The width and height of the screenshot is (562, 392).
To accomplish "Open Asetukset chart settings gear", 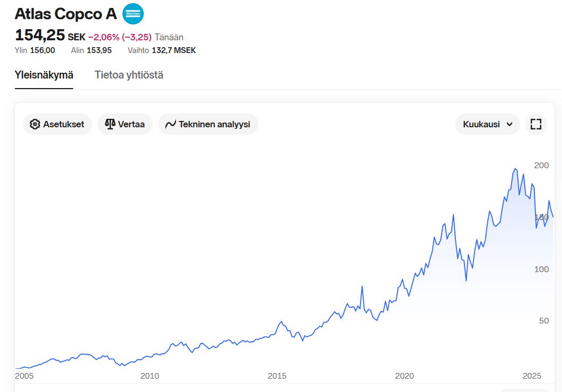I will [36, 124].
